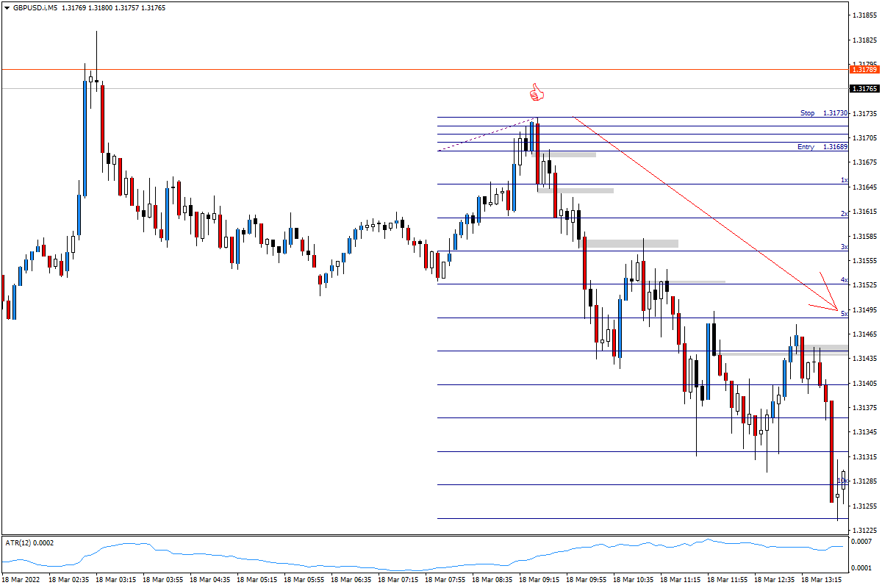This screenshot has width=882, height=588.
Task: Click the 4x target level label
Action: coord(845,280)
